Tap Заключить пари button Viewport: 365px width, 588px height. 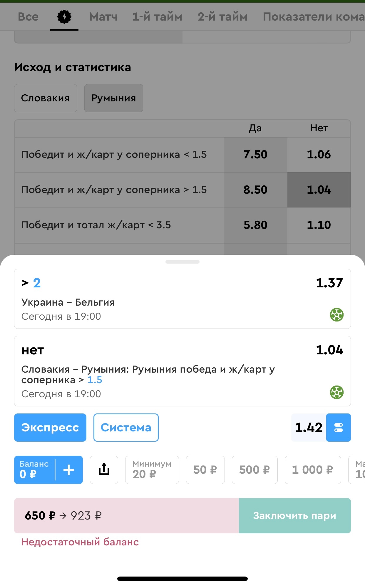tap(295, 515)
